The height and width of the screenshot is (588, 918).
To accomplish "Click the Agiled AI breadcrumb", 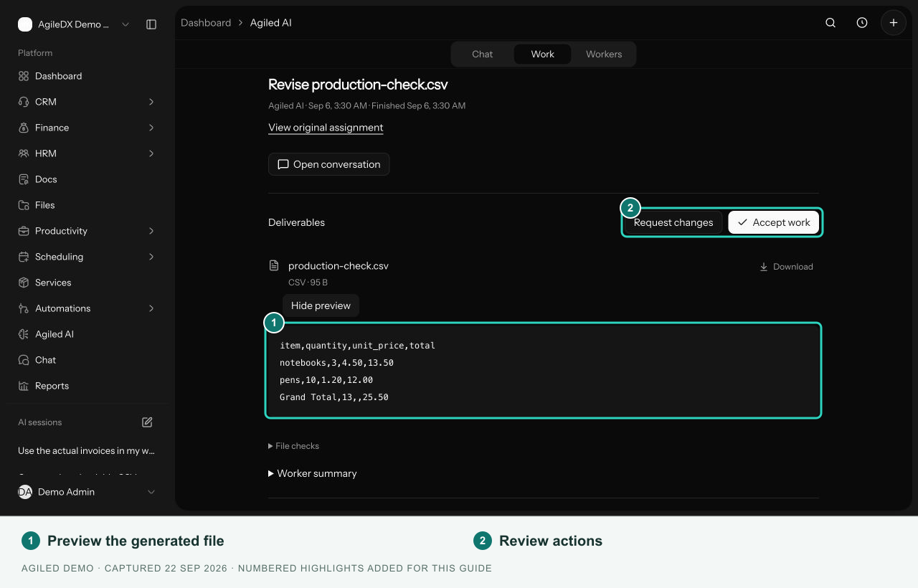I will (271, 23).
